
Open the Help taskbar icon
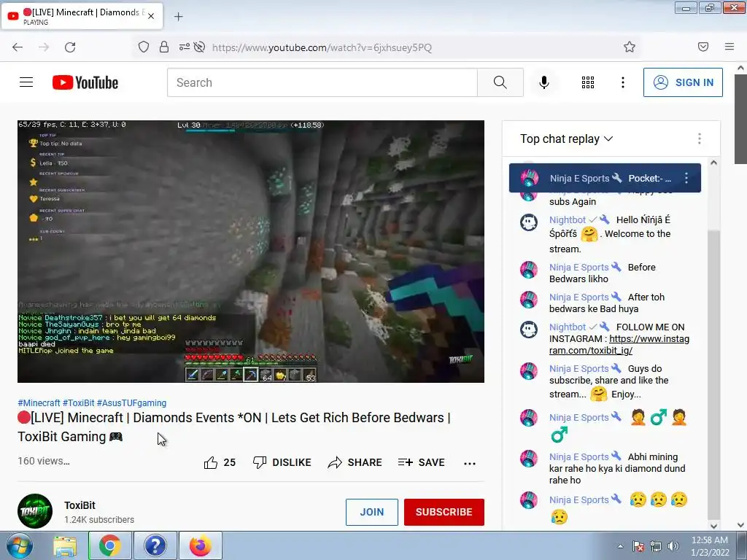pyautogui.click(x=155, y=545)
